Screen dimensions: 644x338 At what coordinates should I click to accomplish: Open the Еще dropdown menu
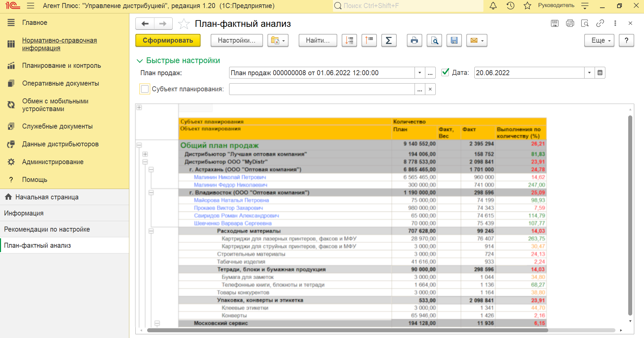click(x=600, y=41)
